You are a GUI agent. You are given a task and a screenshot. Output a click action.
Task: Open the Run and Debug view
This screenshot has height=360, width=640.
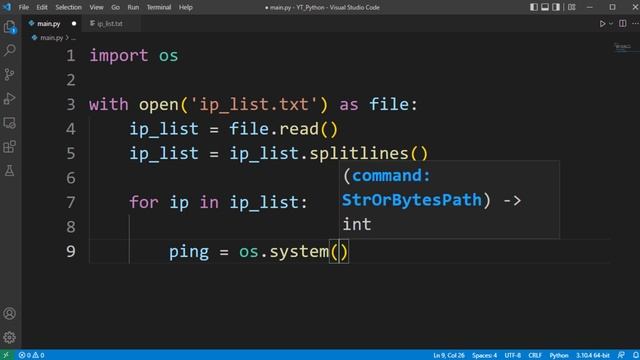9,98
